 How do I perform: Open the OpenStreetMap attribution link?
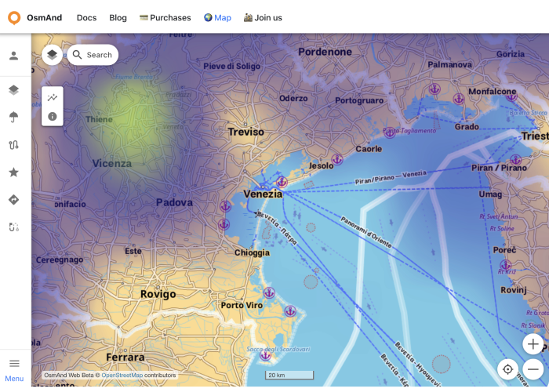[x=122, y=376]
